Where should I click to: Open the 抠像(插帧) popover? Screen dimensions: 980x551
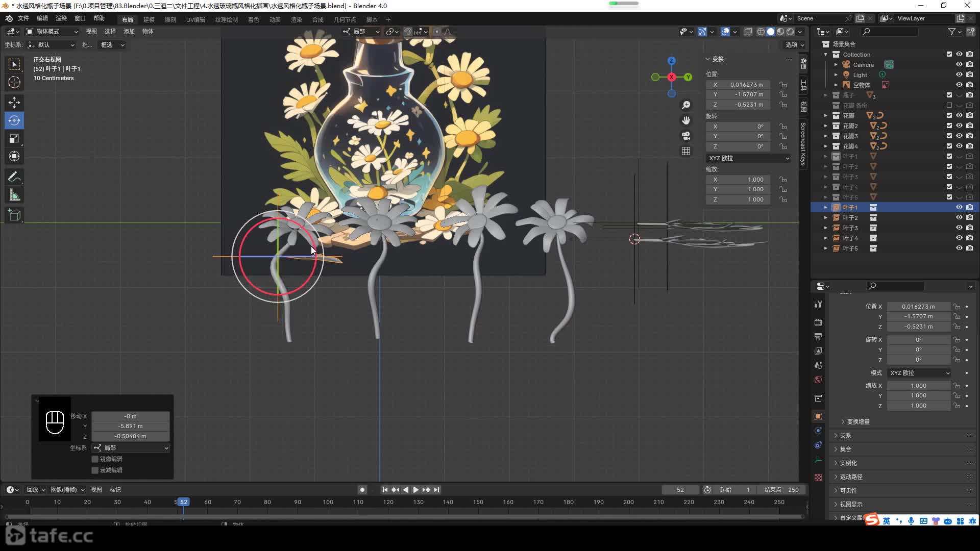click(67, 490)
